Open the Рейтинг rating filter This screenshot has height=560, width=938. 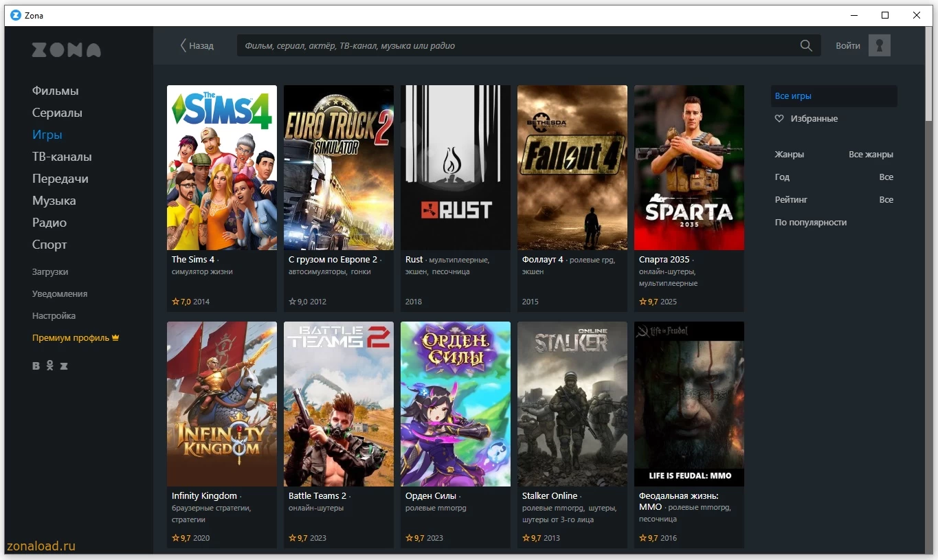pyautogui.click(x=834, y=200)
